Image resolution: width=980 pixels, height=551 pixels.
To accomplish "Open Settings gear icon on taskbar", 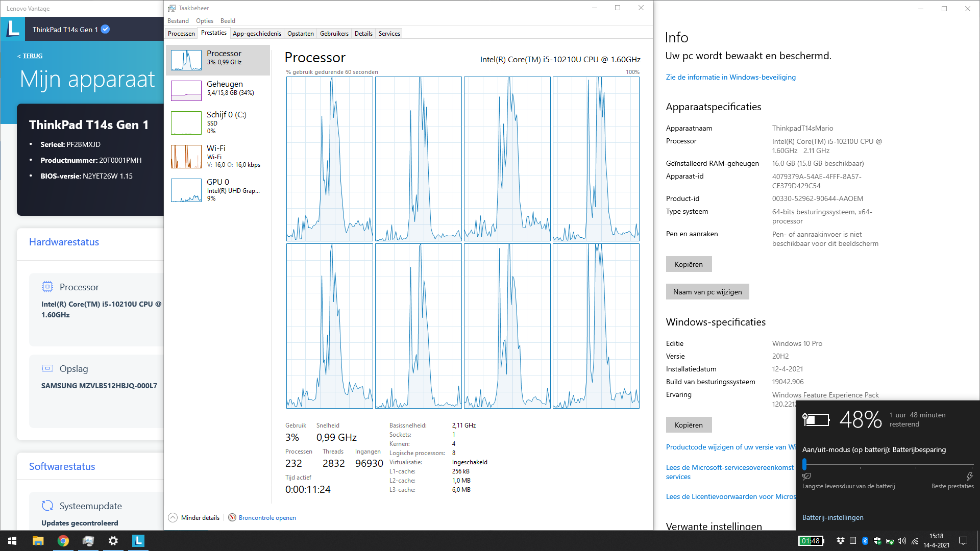I will coord(113,541).
